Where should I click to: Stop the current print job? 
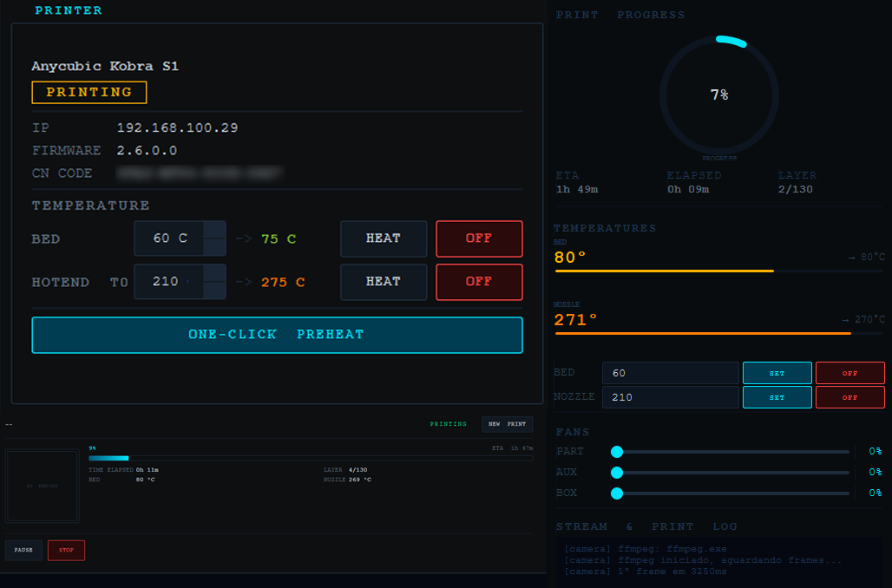point(66,550)
